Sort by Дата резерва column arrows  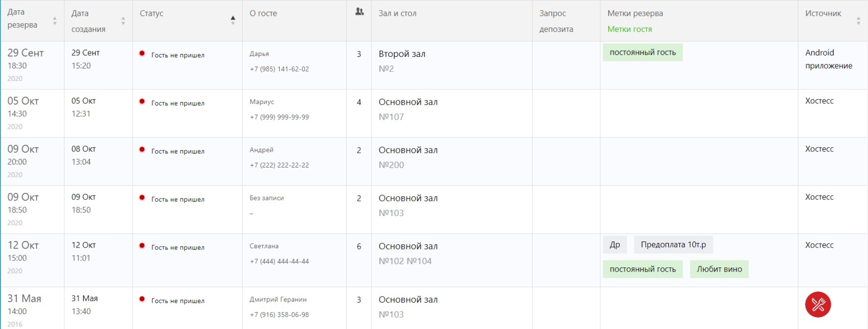(55, 21)
